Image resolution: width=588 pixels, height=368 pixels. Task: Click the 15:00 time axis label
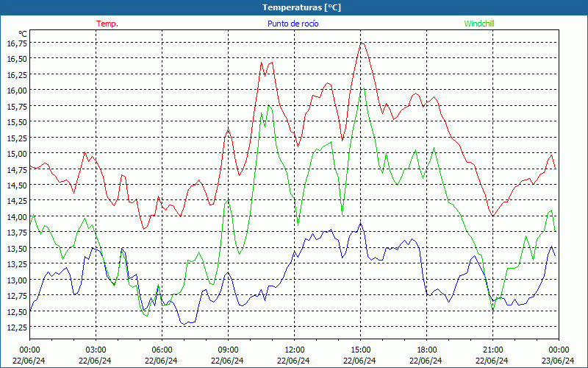coord(360,350)
